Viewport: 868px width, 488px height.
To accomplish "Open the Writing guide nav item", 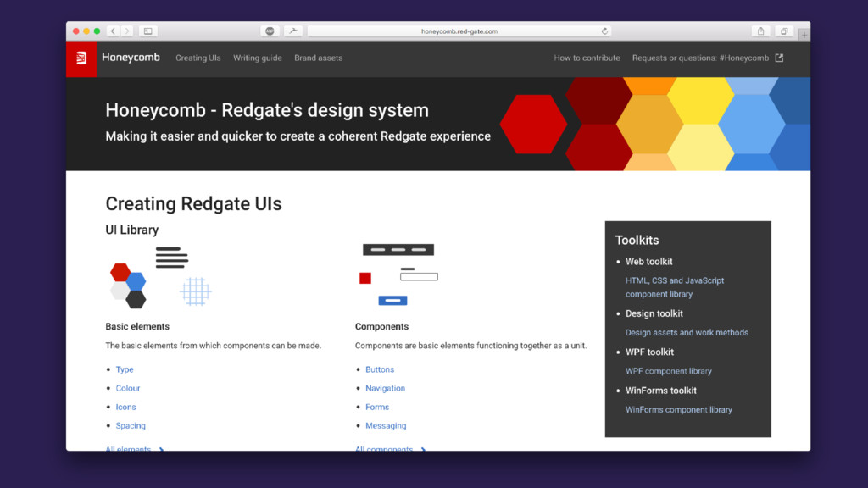I will point(258,58).
